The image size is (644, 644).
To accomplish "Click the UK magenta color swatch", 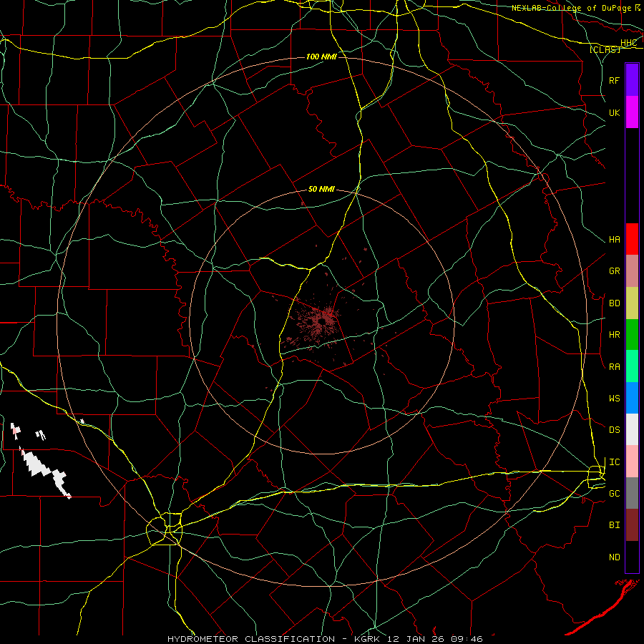I will click(632, 112).
